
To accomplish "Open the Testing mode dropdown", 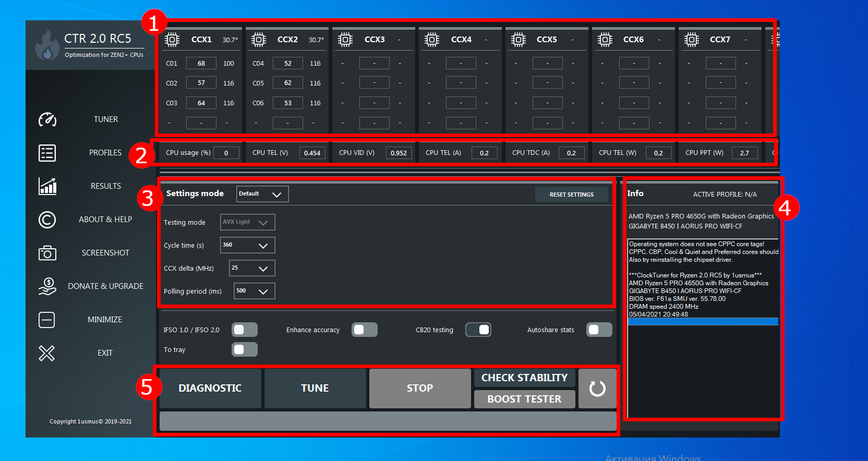I will click(248, 222).
